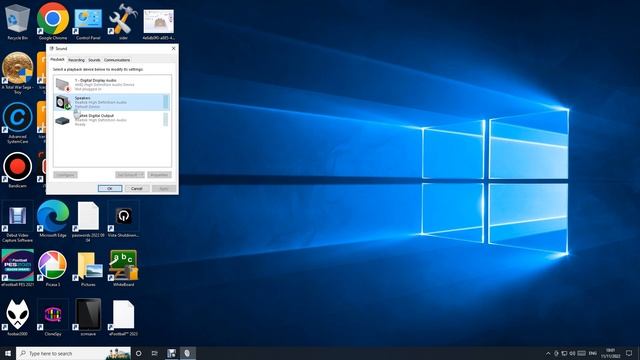This screenshot has width=640, height=360.
Task: Expand hidden system tray icons
Action: pos(548,353)
